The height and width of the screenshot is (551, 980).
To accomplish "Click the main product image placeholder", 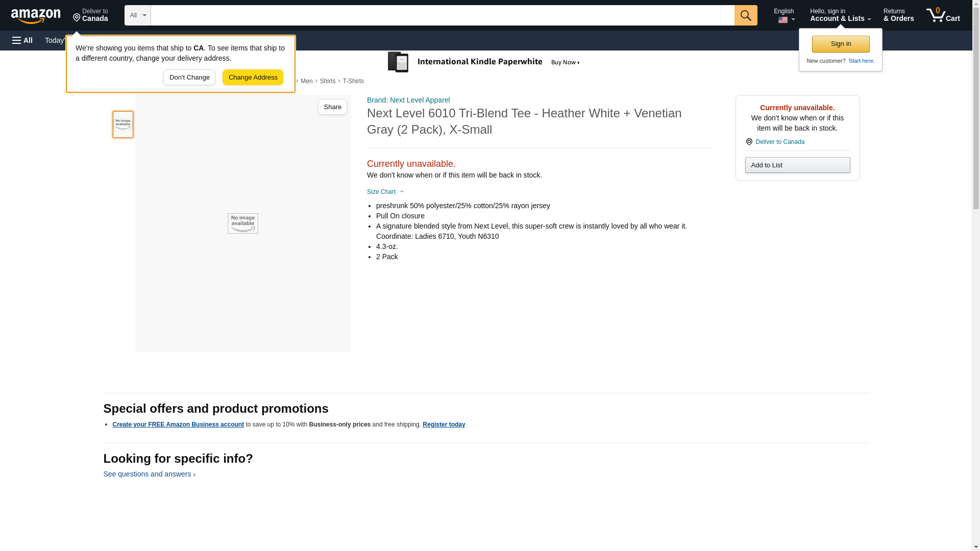I will click(x=243, y=223).
